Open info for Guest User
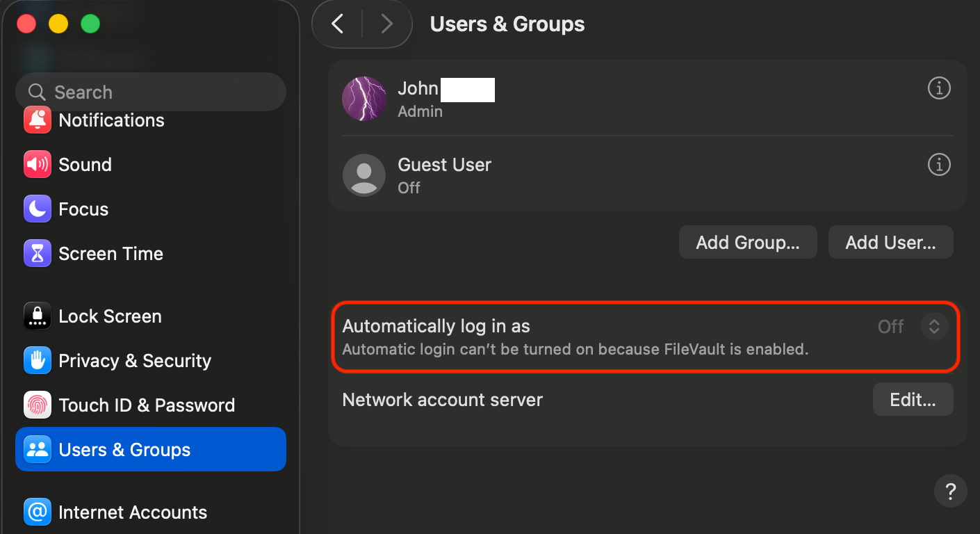The height and width of the screenshot is (534, 980). tap(939, 165)
